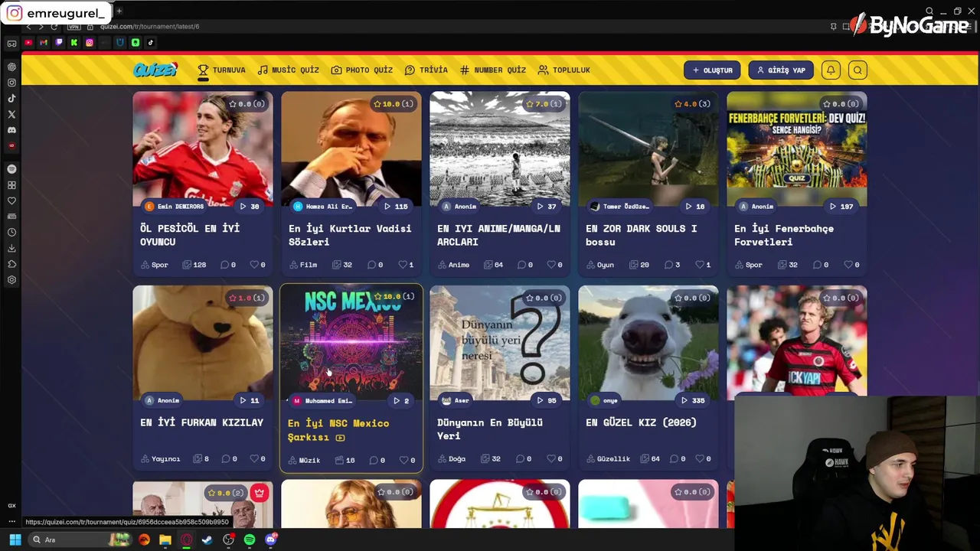Open Discord in Opera sidebar
This screenshot has height=551, width=980.
[11, 130]
